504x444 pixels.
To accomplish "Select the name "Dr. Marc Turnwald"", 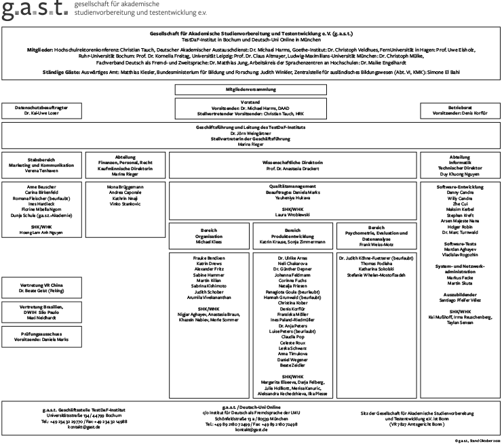I will point(460,233).
